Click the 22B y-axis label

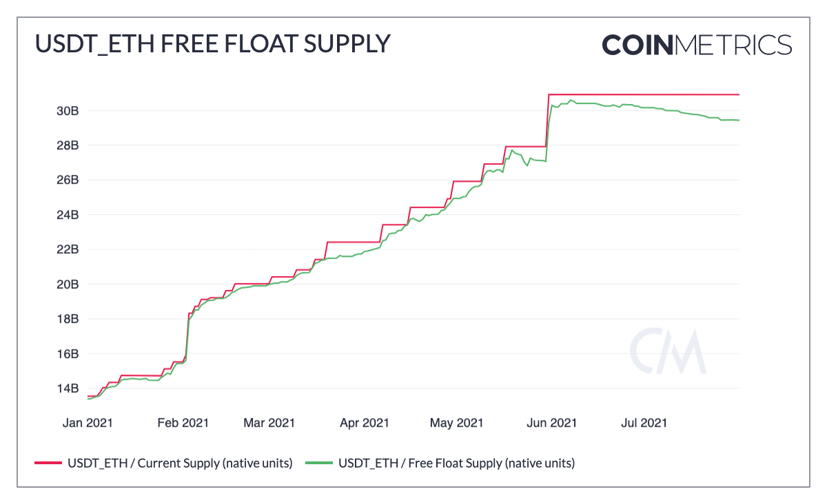pos(67,249)
